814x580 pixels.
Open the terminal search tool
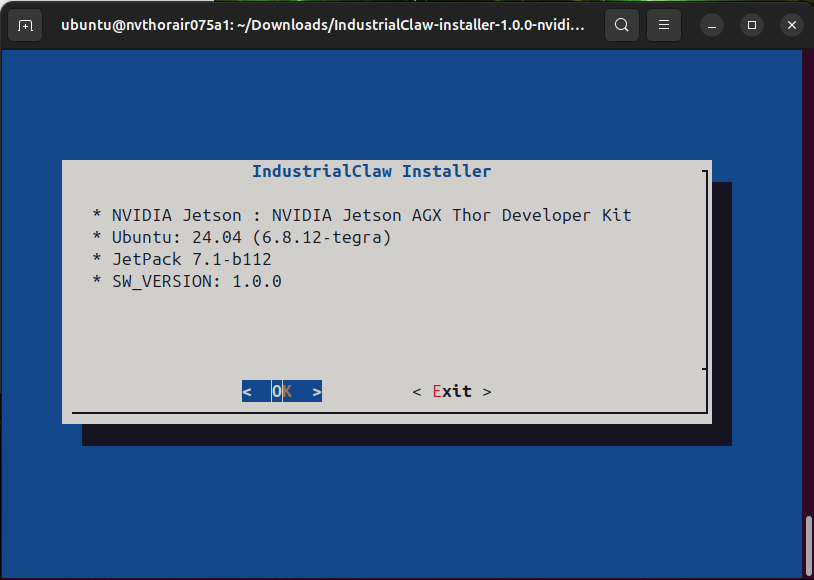(621, 25)
